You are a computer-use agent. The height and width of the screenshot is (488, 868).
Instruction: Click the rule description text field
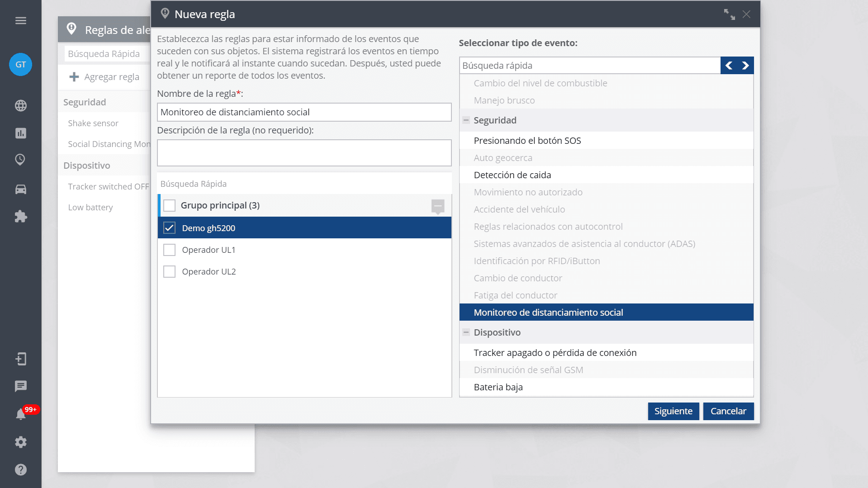pyautogui.click(x=304, y=153)
